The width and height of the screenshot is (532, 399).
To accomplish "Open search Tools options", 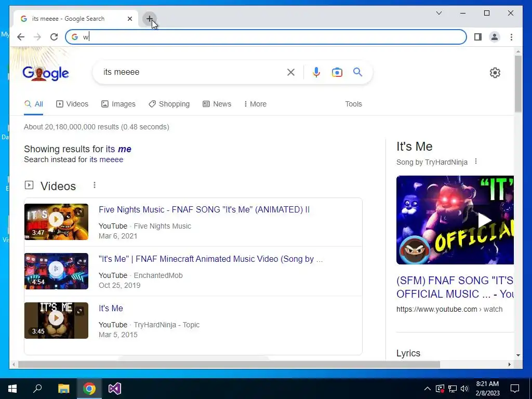I will (353, 104).
